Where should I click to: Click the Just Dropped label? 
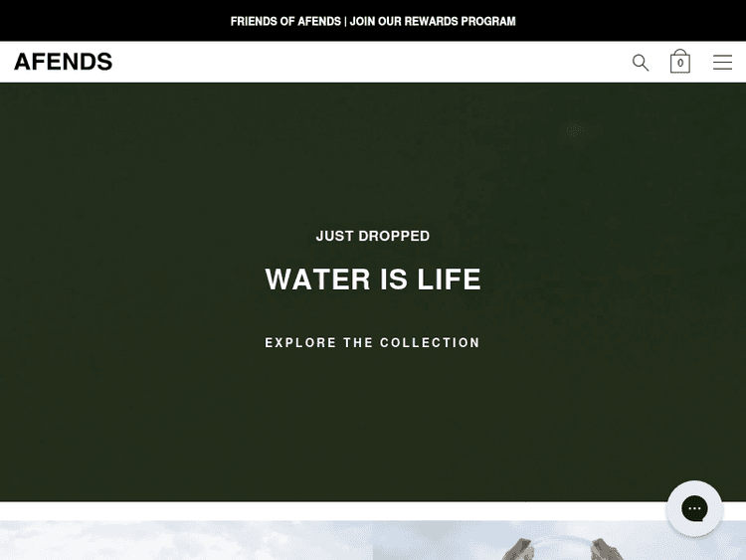(373, 236)
